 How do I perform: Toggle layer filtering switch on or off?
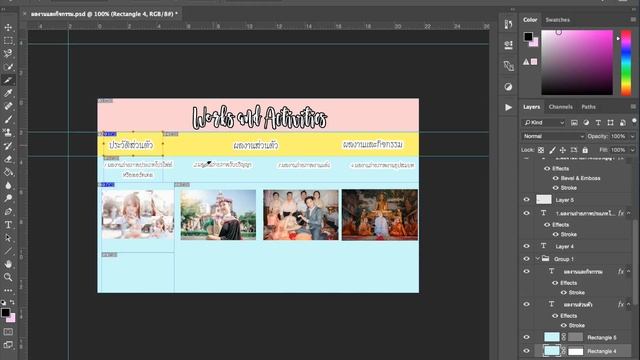(634, 121)
